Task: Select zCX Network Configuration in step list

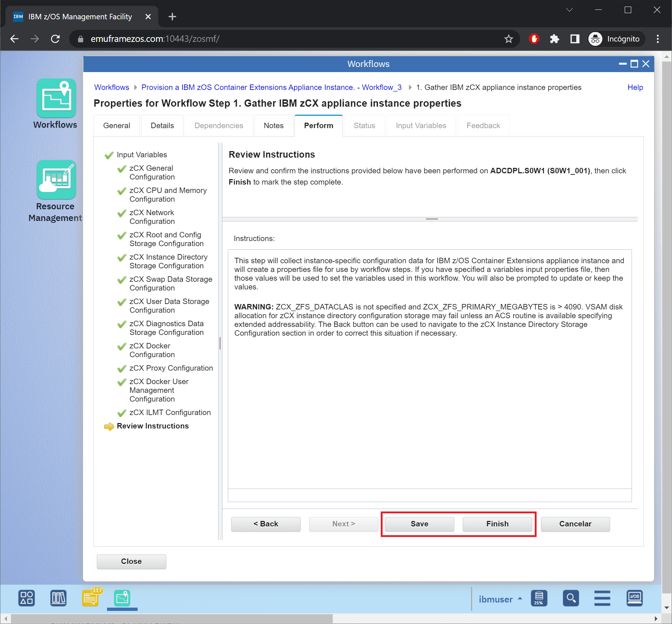Action: (x=152, y=217)
